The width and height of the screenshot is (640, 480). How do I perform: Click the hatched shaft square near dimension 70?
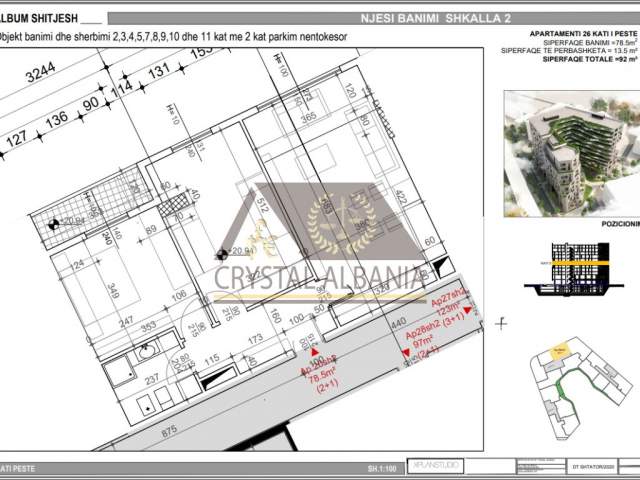tap(174, 204)
